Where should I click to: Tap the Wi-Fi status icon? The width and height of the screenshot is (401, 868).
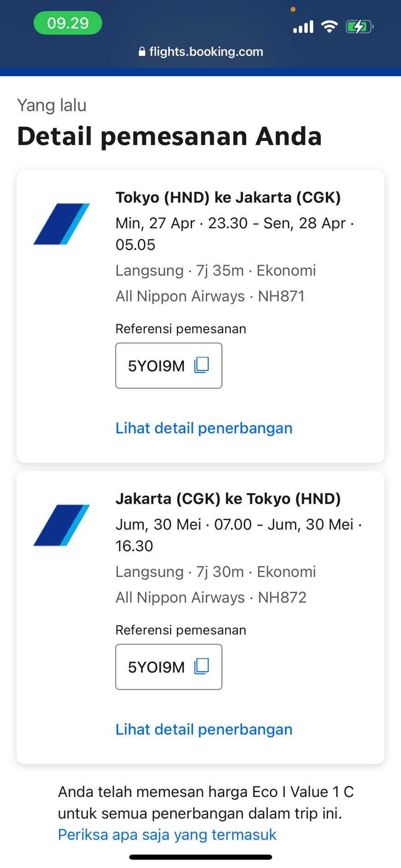point(329,27)
